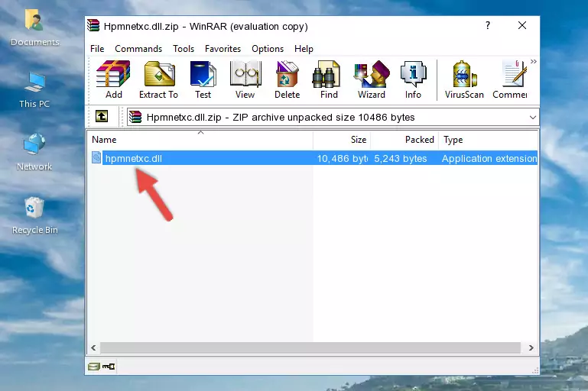Screen dimensions: 588x391
Task: Open the File menu
Action: click(x=97, y=49)
